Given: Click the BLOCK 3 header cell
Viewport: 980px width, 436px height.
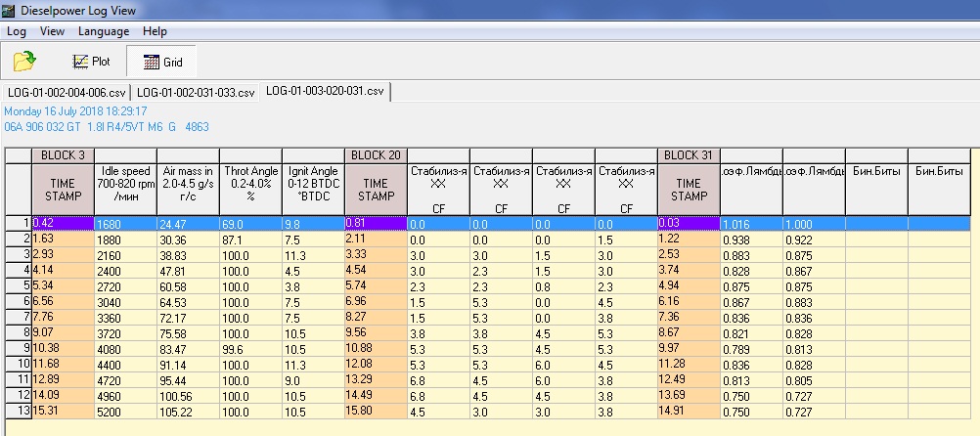Looking at the screenshot, I should click(x=64, y=155).
